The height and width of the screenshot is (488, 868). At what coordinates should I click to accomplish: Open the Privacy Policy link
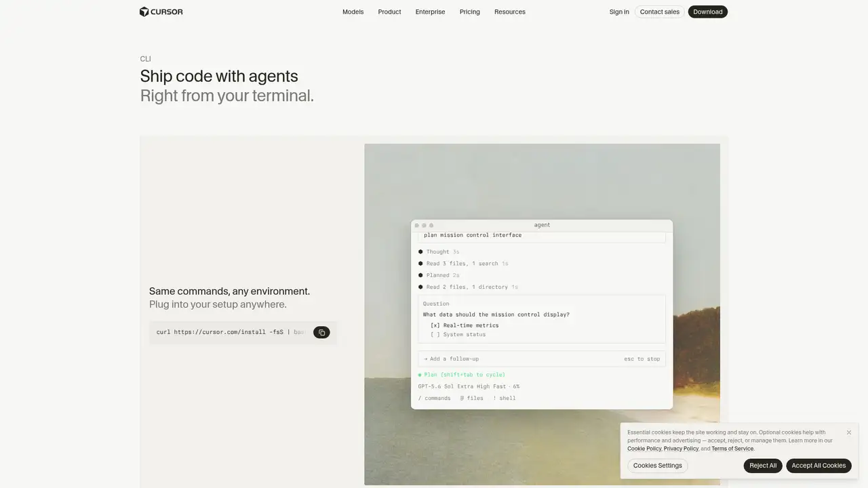click(681, 449)
